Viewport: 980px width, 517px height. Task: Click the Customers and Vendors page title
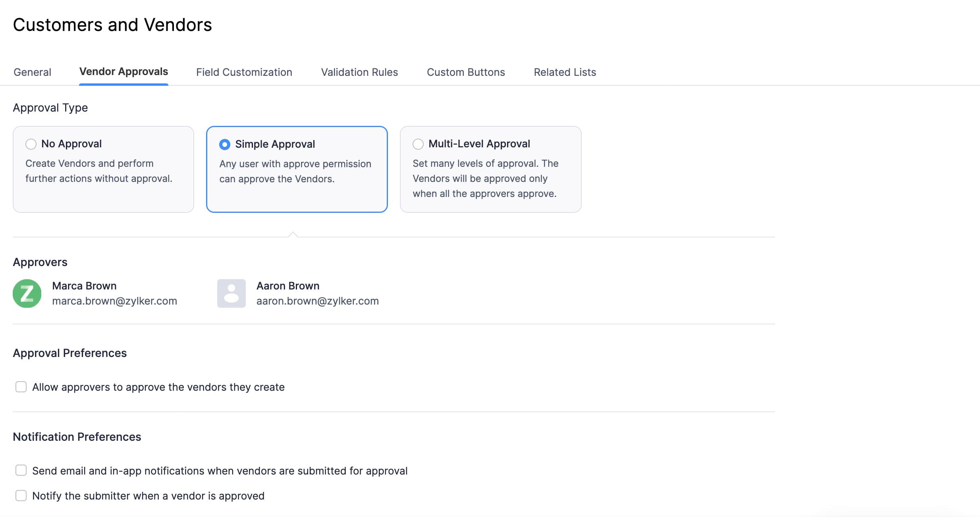pyautogui.click(x=112, y=25)
